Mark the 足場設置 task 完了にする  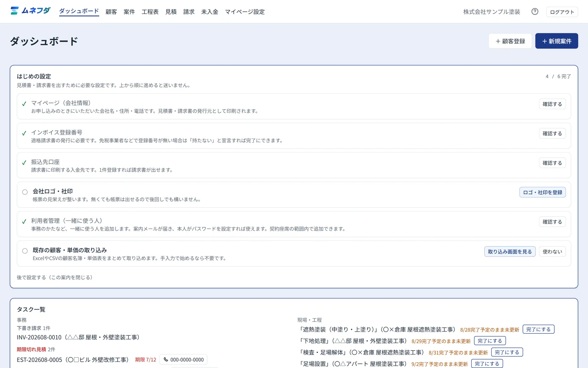(x=487, y=364)
